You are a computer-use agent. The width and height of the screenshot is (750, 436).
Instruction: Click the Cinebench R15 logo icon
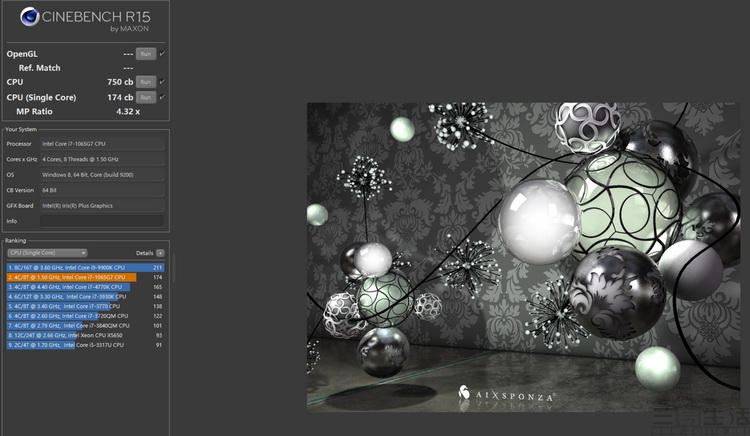click(x=30, y=17)
